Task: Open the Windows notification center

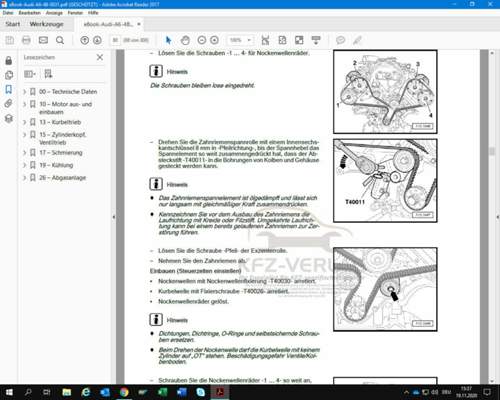Action: click(487, 392)
